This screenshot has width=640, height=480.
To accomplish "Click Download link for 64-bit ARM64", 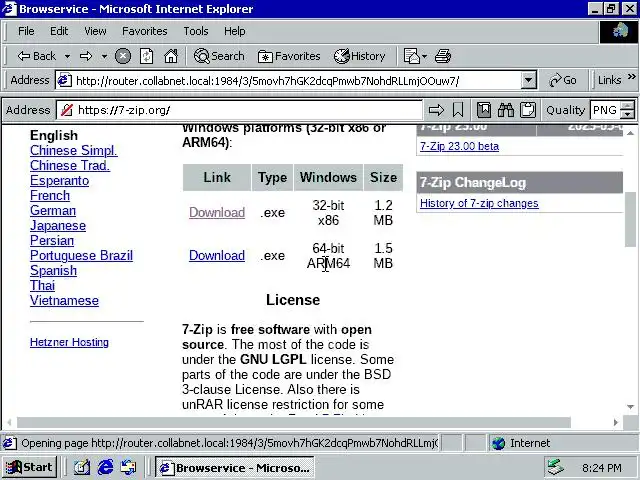I will tap(217, 256).
